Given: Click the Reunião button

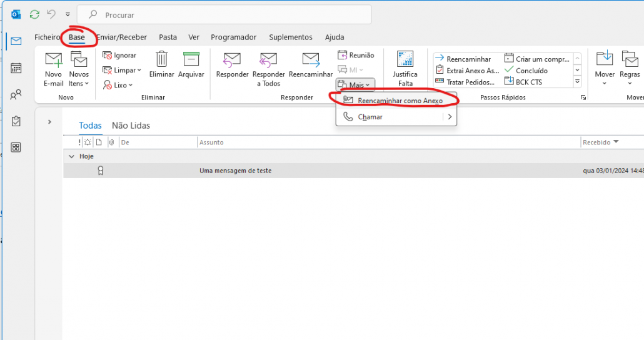Looking at the screenshot, I should (x=355, y=55).
